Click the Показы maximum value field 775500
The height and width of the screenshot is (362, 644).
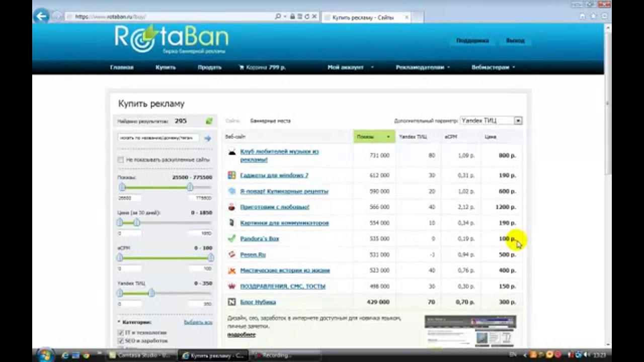201,198
